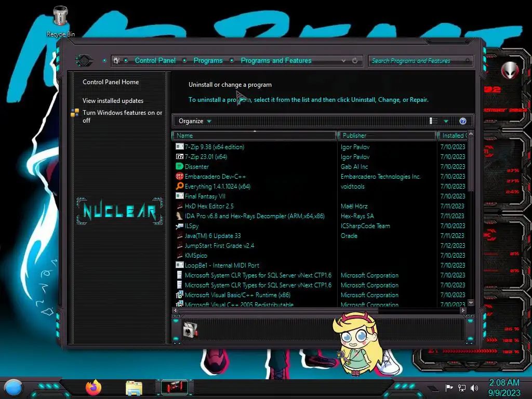Click the Everything magnifier icon
Viewport: 532px width, 399px height.
[179, 186]
